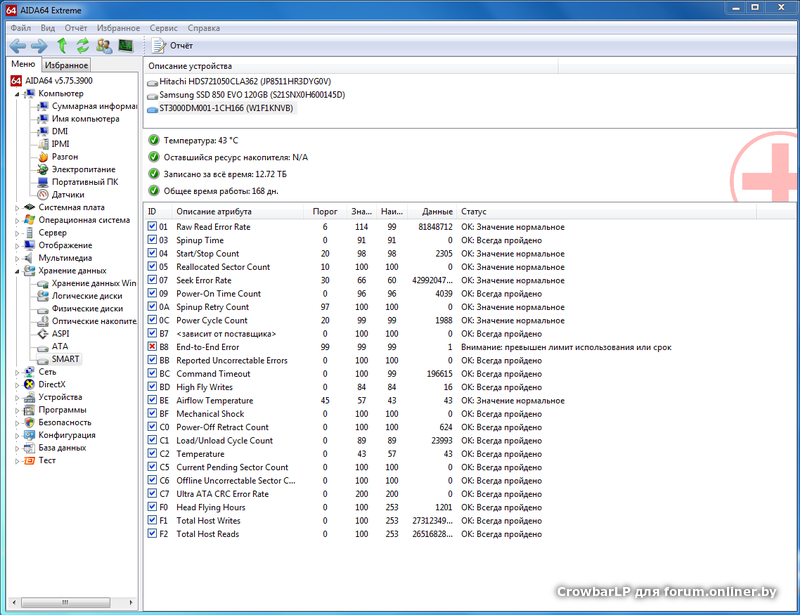Image resolution: width=800 pixels, height=615 pixels.
Task: Open the system stability monitor icon
Action: point(126,46)
